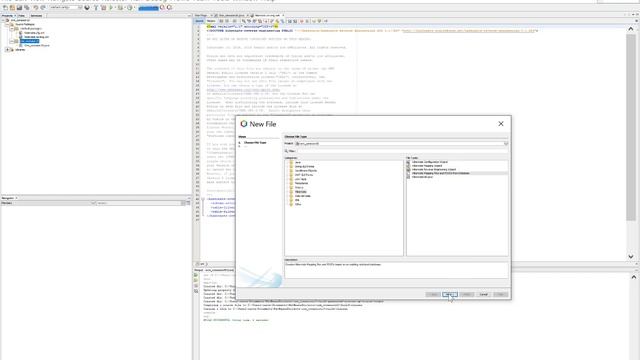Click the green Run Project icon
This screenshot has width=640, height=360.
pyautogui.click(x=111, y=7)
